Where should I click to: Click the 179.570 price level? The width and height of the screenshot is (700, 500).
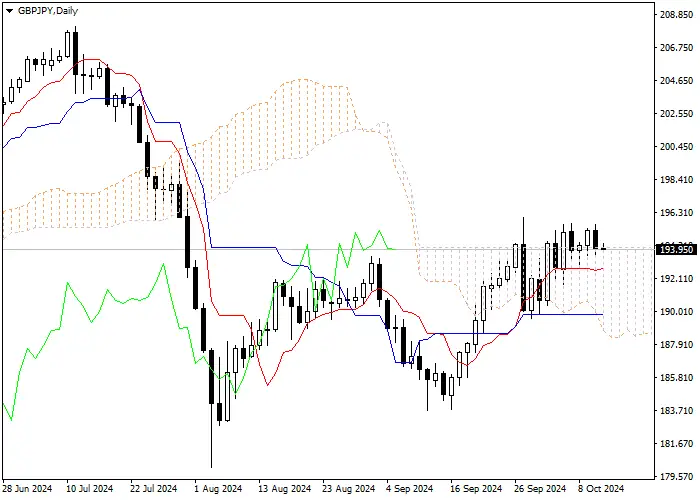676,477
